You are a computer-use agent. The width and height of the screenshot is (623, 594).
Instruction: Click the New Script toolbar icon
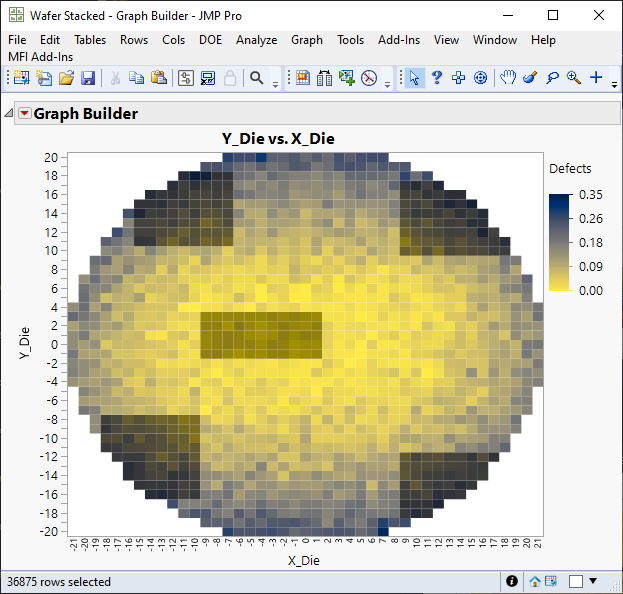click(44, 77)
